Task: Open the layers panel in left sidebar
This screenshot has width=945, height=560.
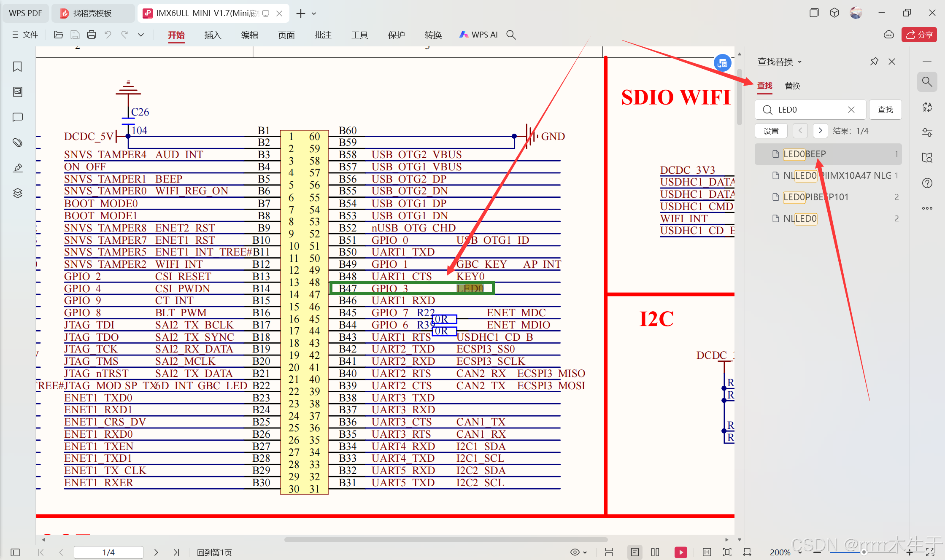Action: (17, 193)
